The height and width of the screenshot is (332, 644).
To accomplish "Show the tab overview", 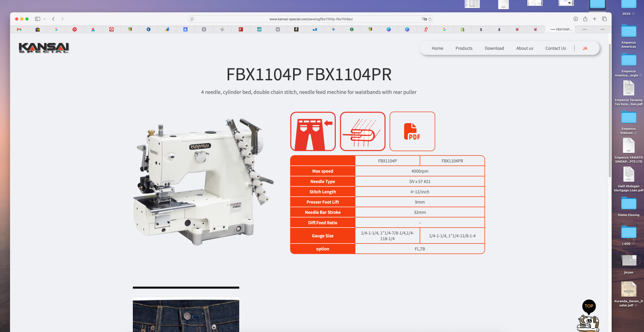I will click(x=605, y=19).
